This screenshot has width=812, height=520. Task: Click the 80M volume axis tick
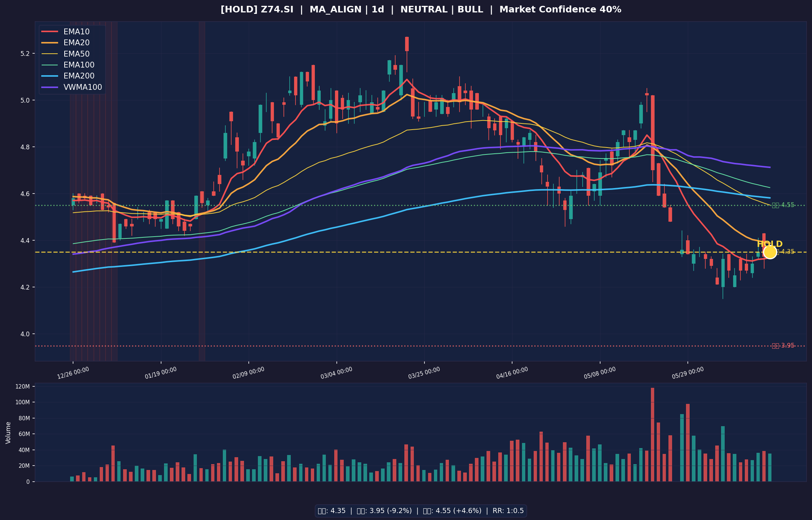tap(24, 418)
